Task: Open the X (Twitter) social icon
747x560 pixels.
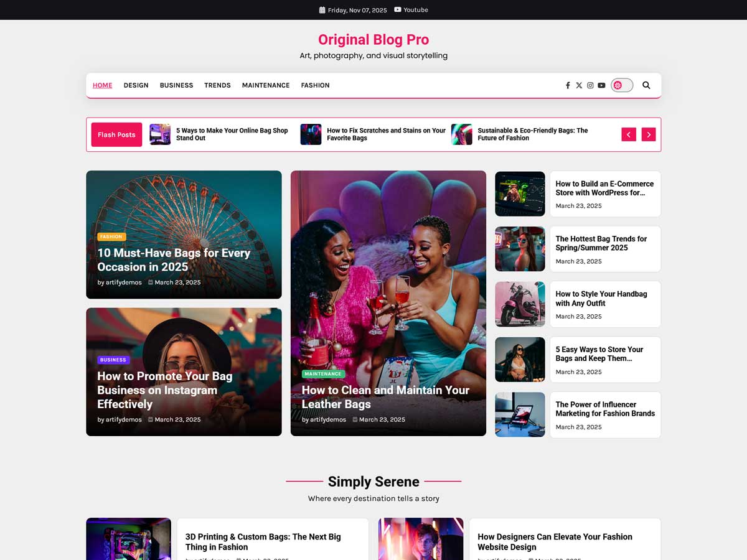Action: click(x=579, y=85)
